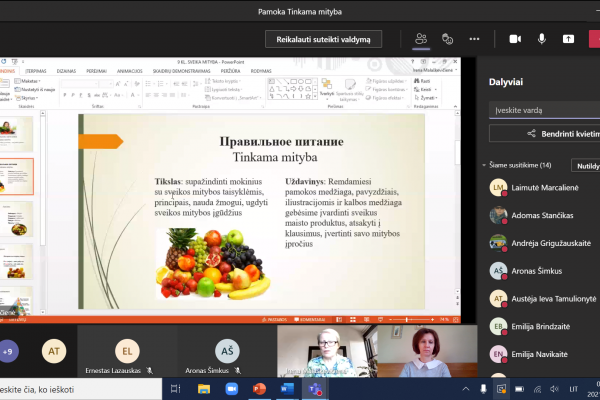The height and width of the screenshot is (400, 600).
Task: Open Zoom app from taskbar
Action: 231,389
